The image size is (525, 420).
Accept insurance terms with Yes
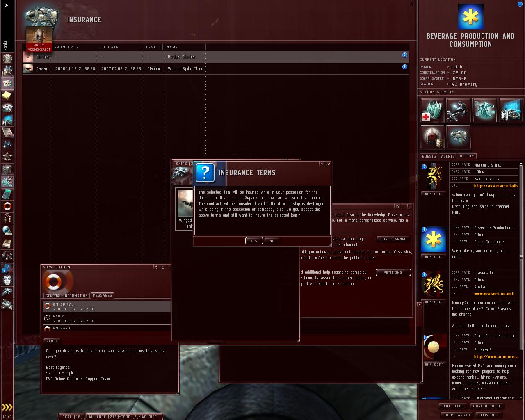(254, 241)
